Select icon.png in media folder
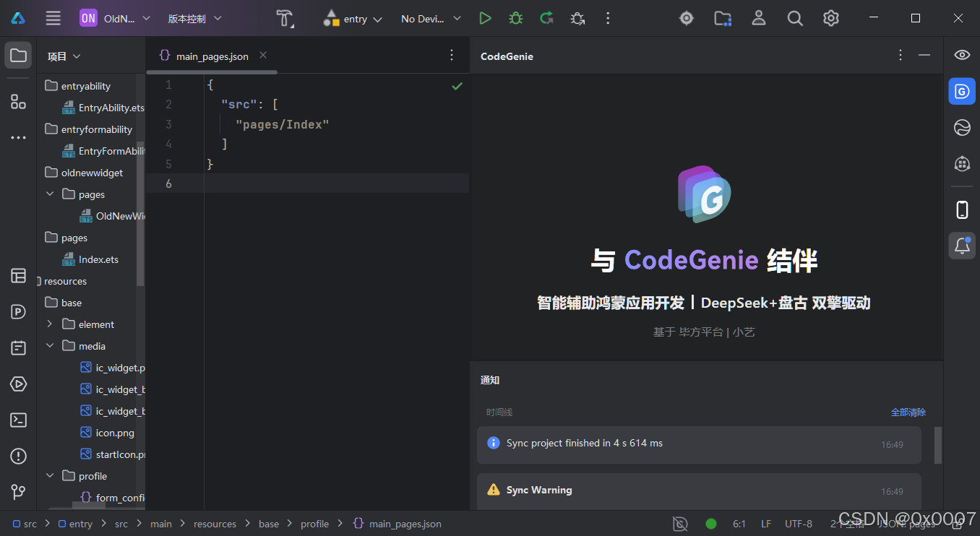 click(x=107, y=433)
